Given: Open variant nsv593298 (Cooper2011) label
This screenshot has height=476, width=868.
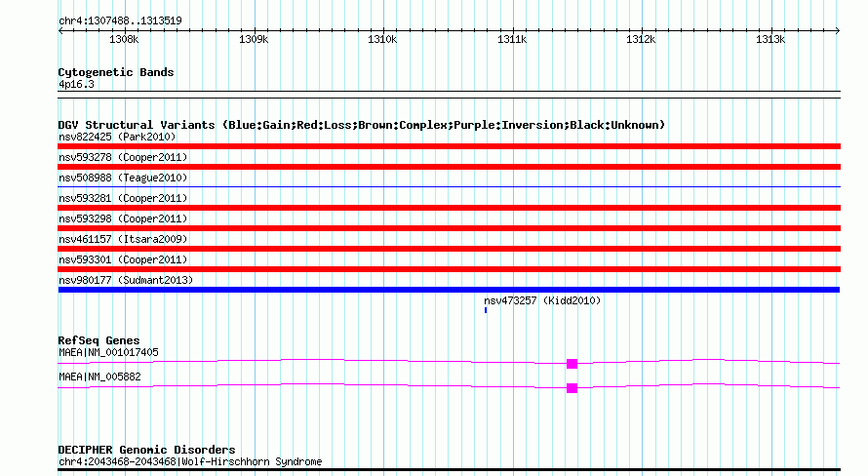Looking at the screenshot, I should coord(123,219).
